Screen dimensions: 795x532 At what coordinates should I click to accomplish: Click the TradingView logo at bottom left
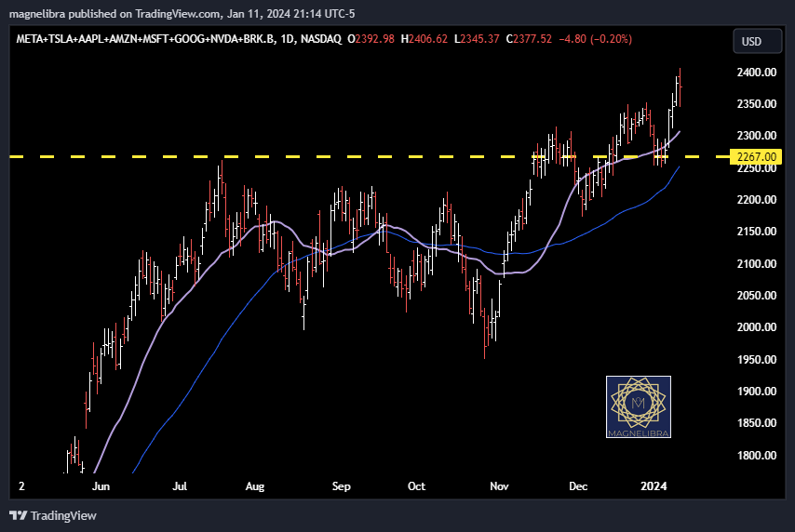coord(53,516)
